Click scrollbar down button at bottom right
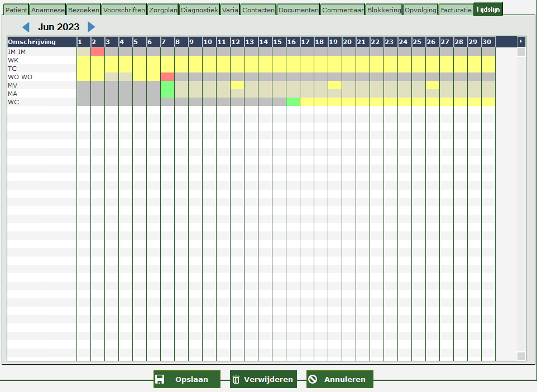 coord(521,356)
